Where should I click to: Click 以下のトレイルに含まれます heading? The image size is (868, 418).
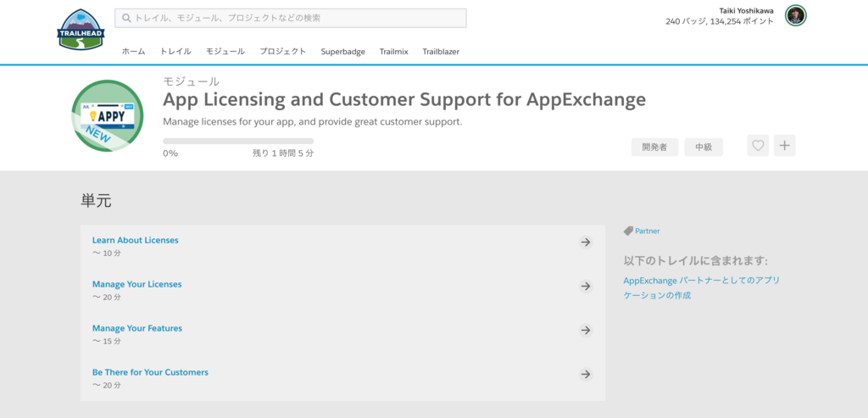pos(696,261)
